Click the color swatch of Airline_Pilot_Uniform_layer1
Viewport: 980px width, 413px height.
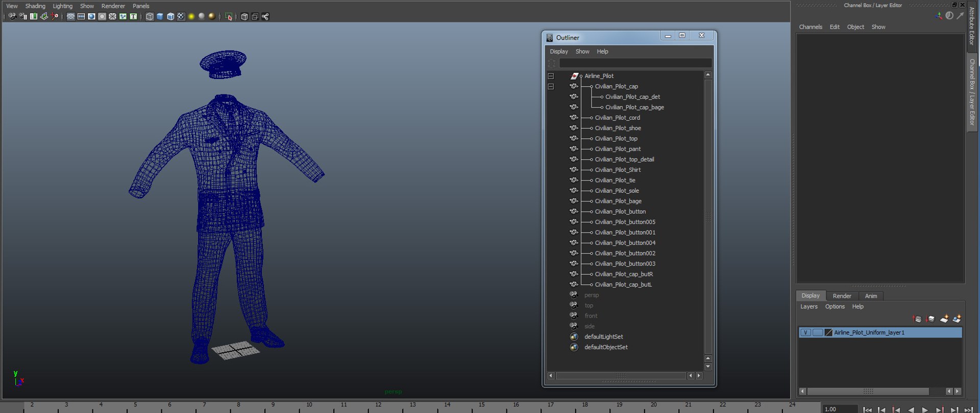coord(828,332)
